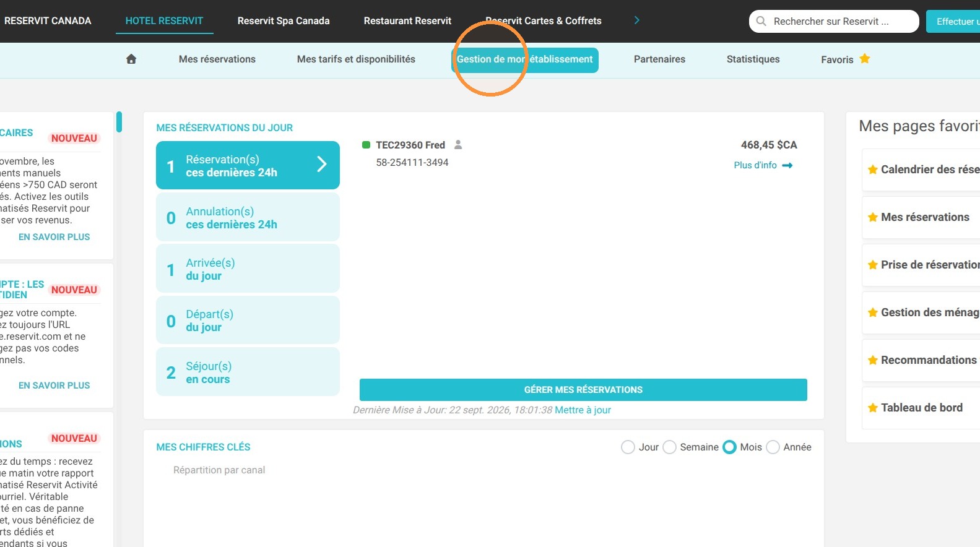Viewport: 980px width, 547px height.
Task: Select Annulation(s) ces dernières 24h tile
Action: coord(248,217)
